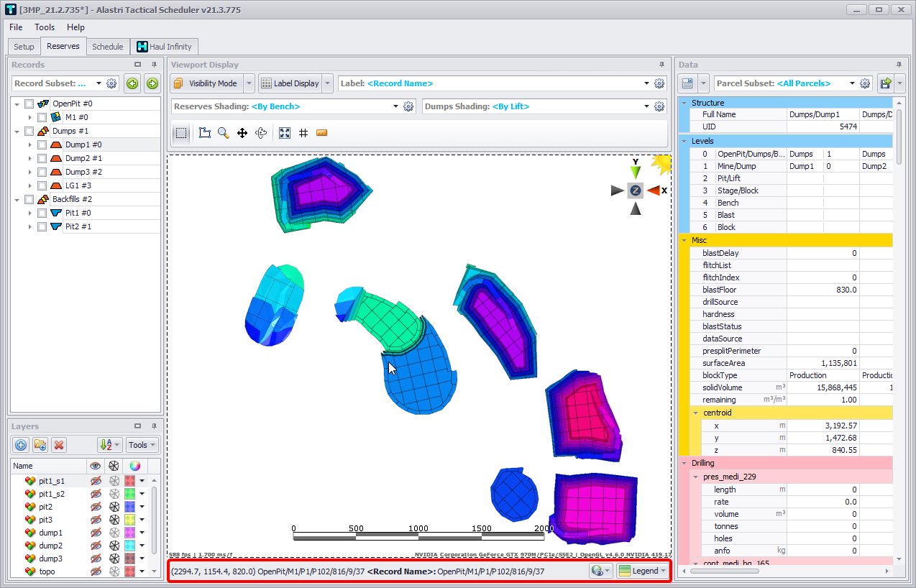This screenshot has height=588, width=916.
Task: Click the zoom-to-extents icon
Action: click(x=285, y=133)
